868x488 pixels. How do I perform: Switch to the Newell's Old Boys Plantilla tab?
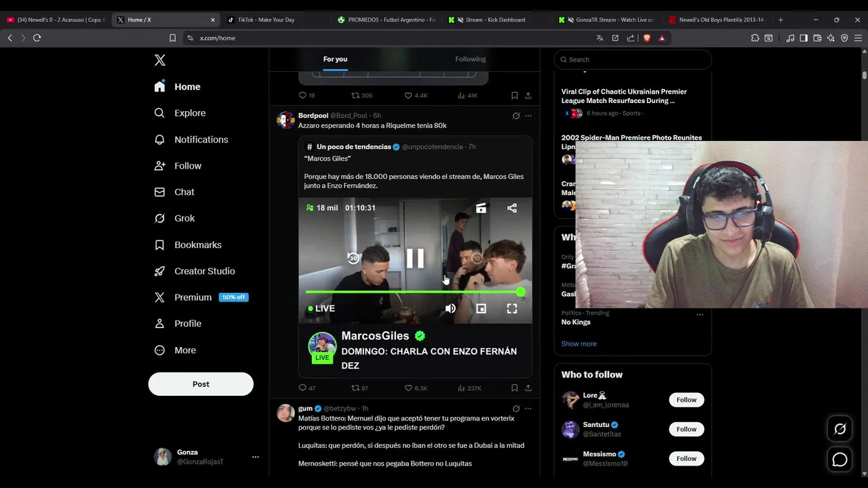[720, 20]
